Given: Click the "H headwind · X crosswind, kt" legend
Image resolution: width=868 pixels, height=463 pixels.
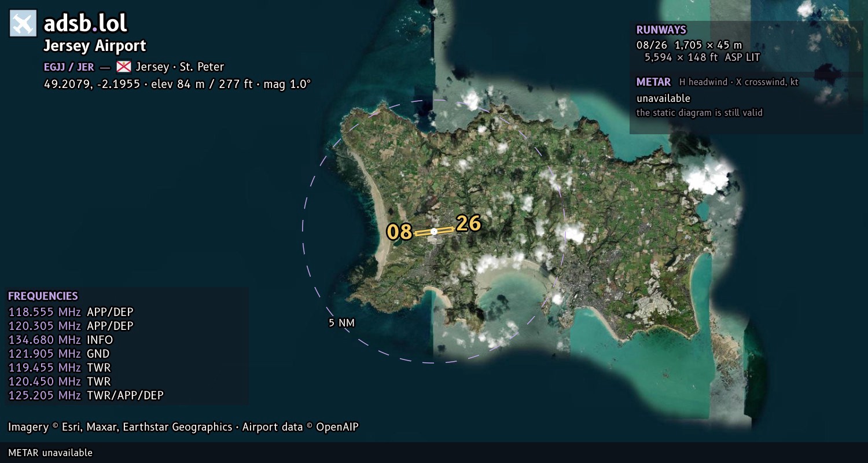Looking at the screenshot, I should coord(739,82).
